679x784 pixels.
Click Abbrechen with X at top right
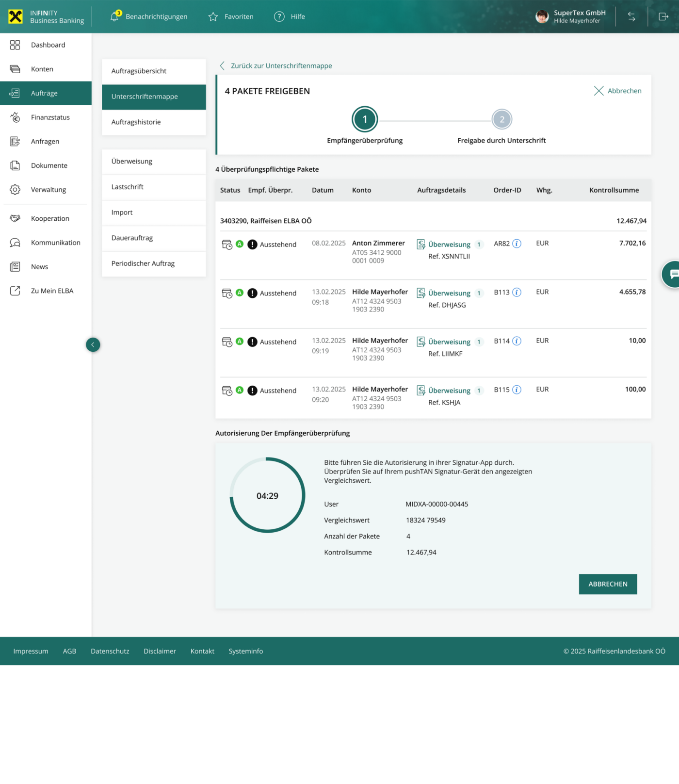tap(617, 91)
